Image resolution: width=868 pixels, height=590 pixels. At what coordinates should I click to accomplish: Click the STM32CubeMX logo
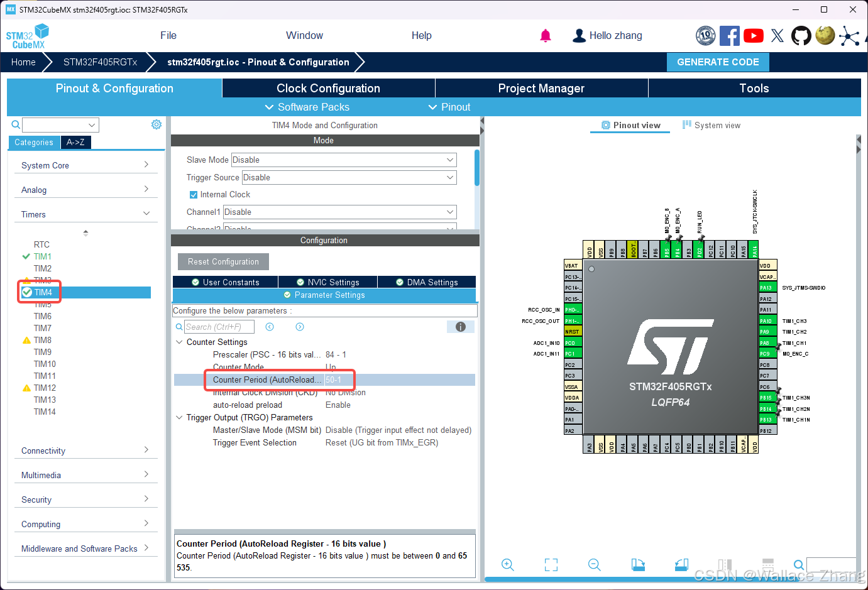pos(28,36)
